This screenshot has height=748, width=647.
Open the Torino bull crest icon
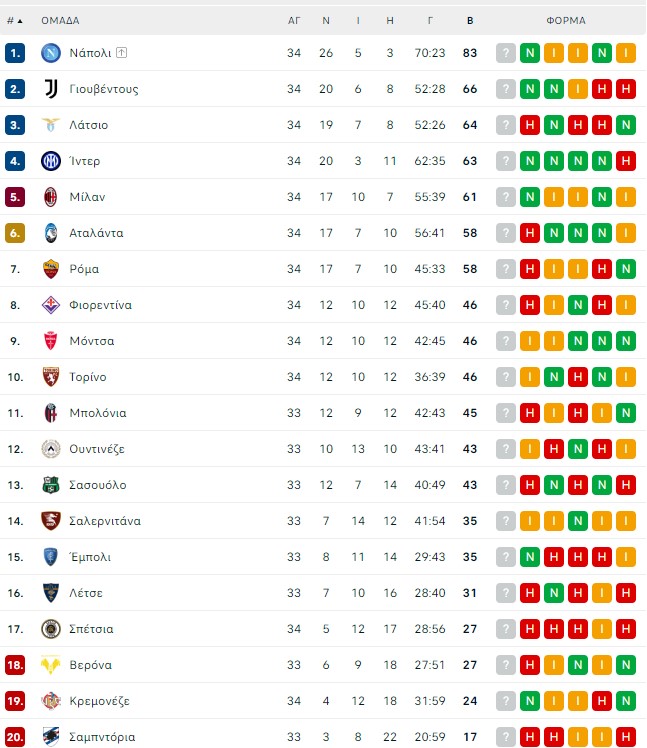(51, 377)
